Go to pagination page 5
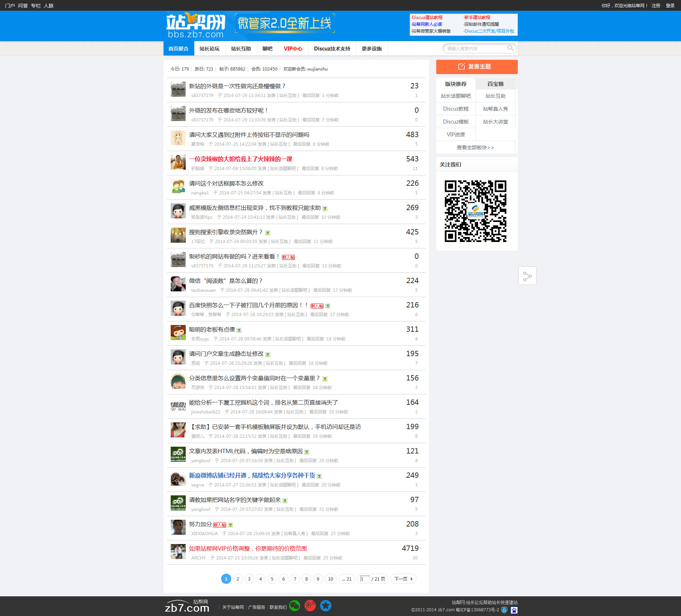The height and width of the screenshot is (616, 681). point(272,579)
